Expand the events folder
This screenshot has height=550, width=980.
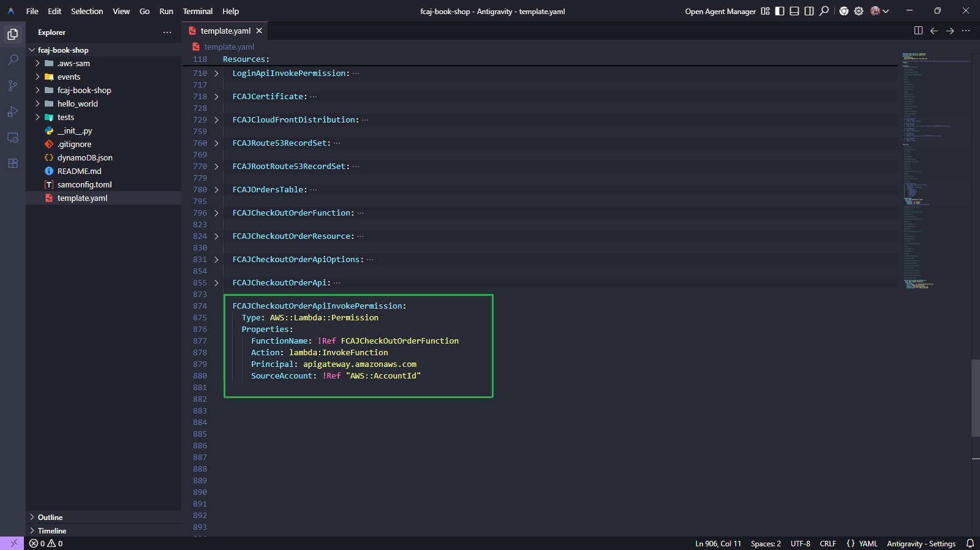click(37, 77)
